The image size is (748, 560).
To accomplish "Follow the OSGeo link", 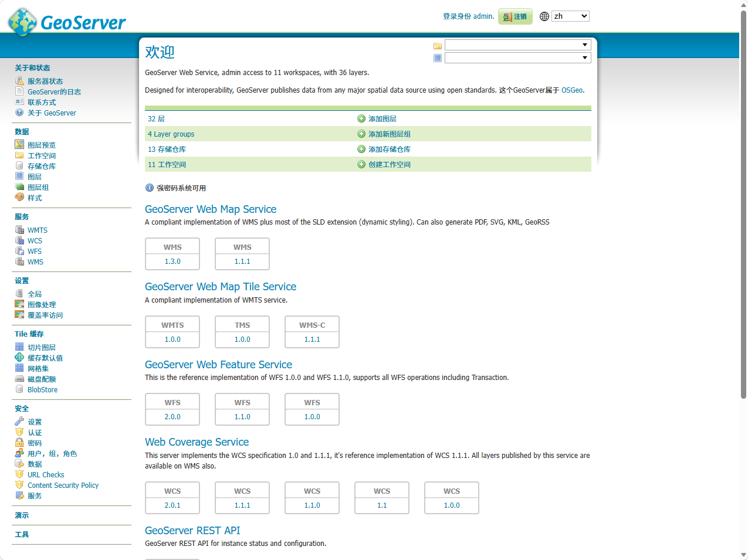I will (572, 90).
